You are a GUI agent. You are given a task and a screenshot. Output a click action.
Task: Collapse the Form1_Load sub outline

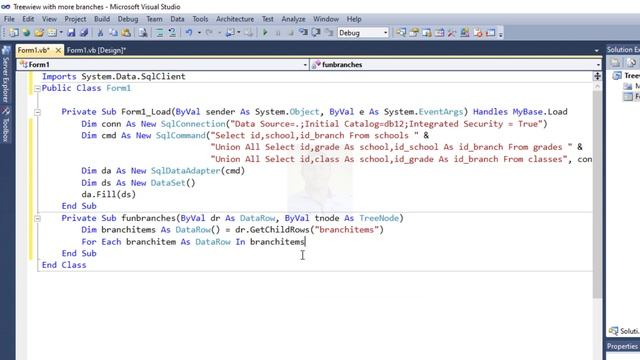[x=37, y=112]
